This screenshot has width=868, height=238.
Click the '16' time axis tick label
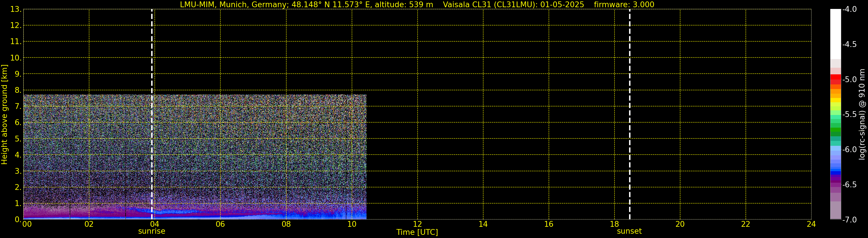(549, 224)
